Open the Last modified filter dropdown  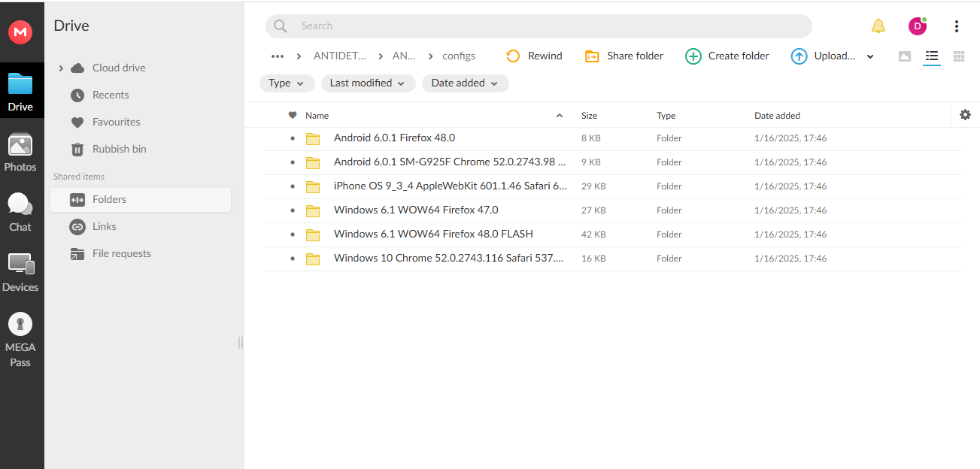tap(368, 83)
